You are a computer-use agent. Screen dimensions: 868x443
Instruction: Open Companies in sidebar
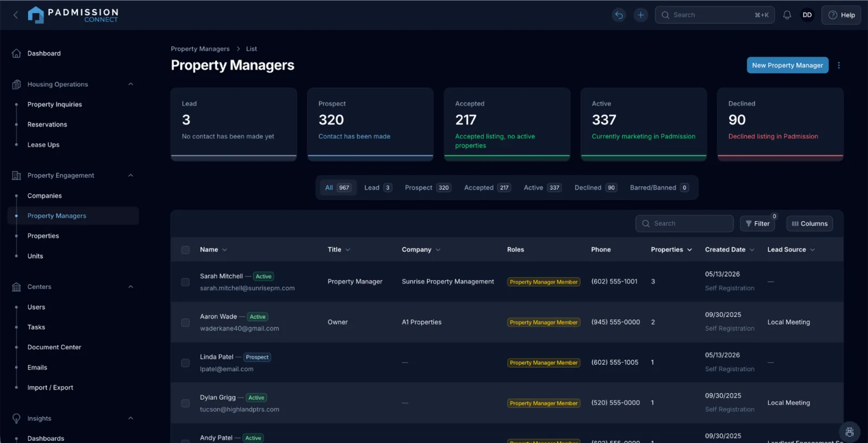[44, 196]
